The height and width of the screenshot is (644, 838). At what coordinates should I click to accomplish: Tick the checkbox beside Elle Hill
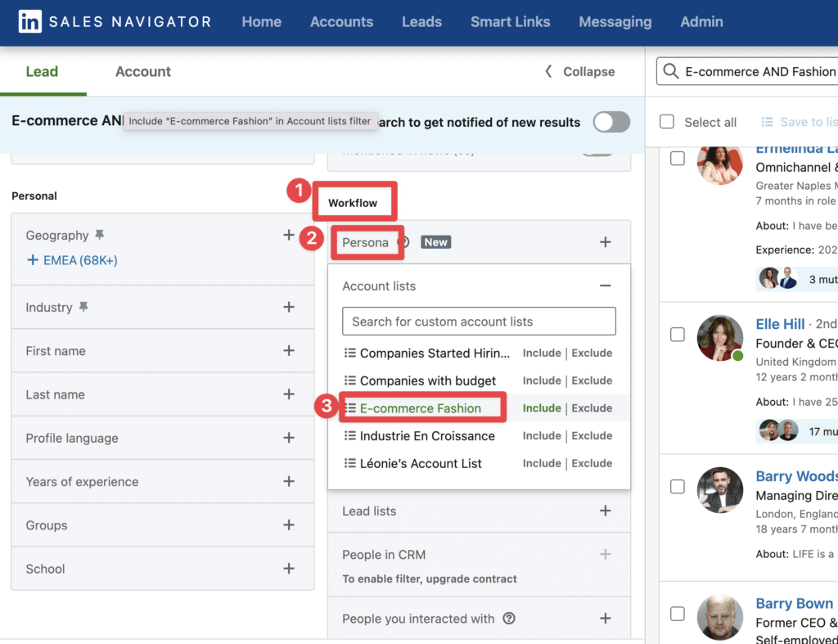pos(677,334)
